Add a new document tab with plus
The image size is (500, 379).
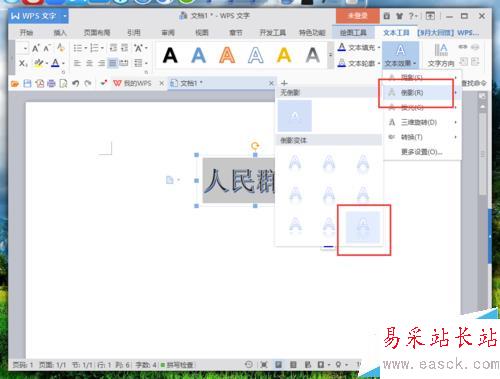point(284,83)
